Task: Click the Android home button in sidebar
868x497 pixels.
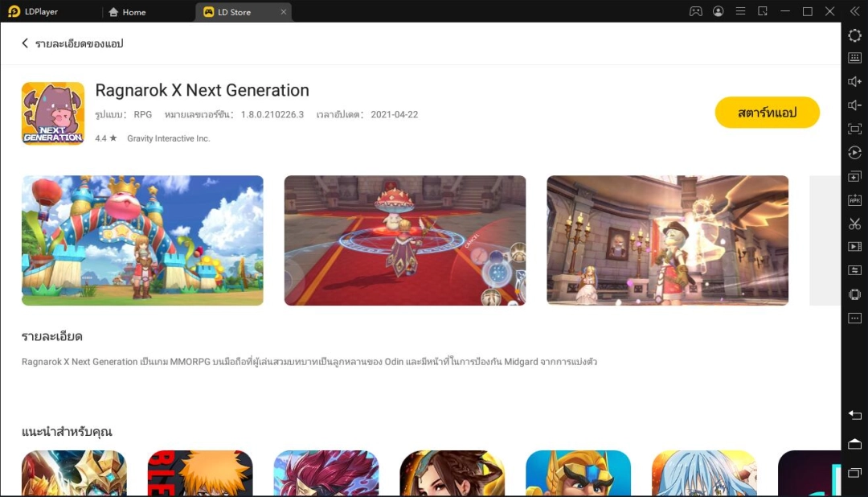Action: [x=854, y=444]
